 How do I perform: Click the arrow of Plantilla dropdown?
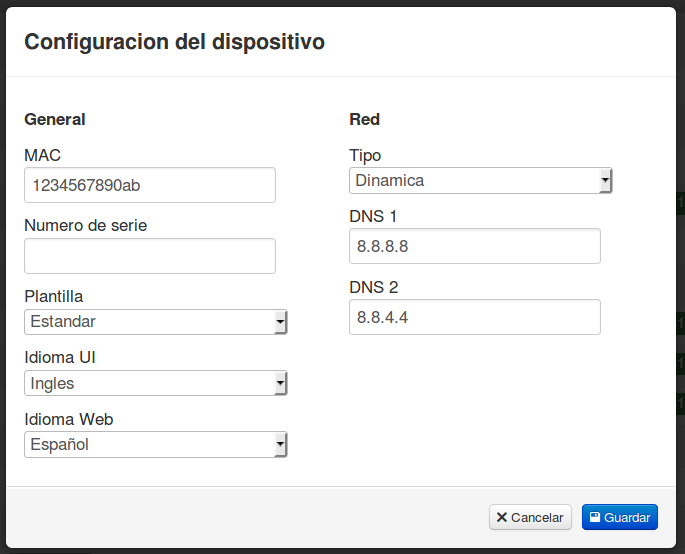(x=280, y=322)
